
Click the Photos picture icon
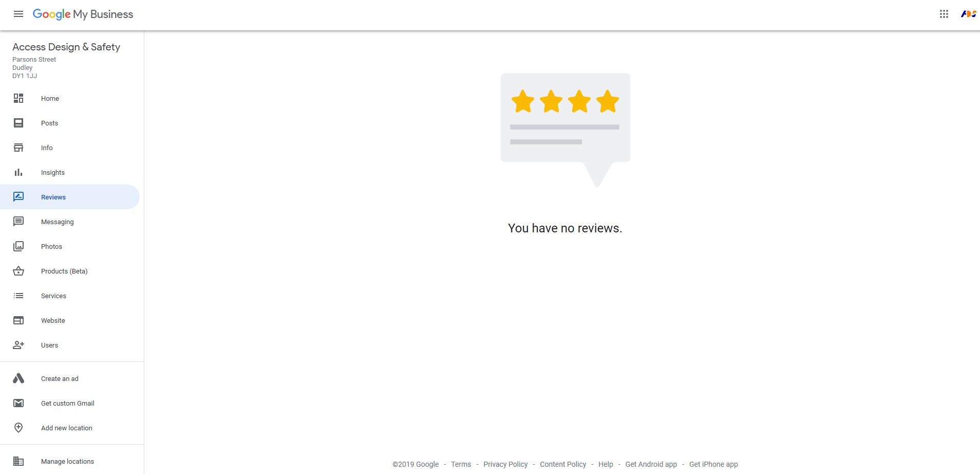click(x=18, y=246)
